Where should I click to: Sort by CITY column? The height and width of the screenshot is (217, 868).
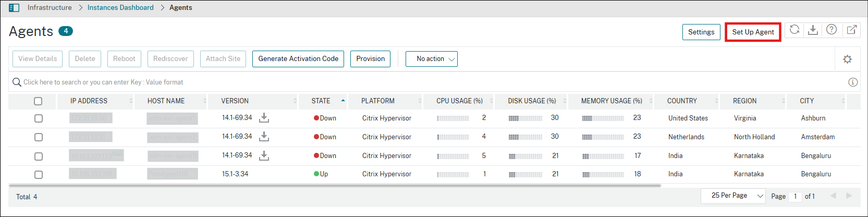click(806, 101)
